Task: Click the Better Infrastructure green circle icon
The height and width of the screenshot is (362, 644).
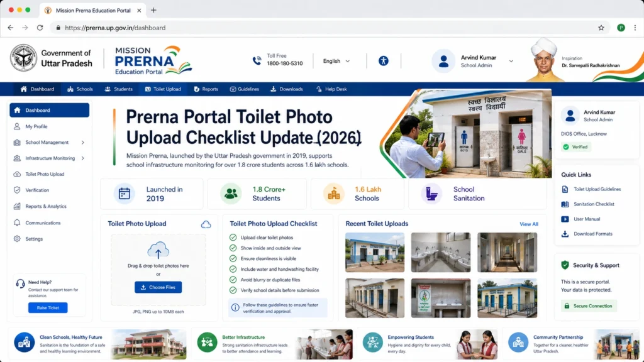Action: (x=207, y=343)
